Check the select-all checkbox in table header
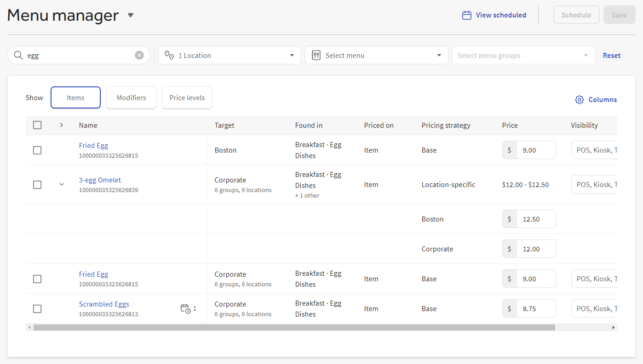The image size is (643, 364). (37, 125)
